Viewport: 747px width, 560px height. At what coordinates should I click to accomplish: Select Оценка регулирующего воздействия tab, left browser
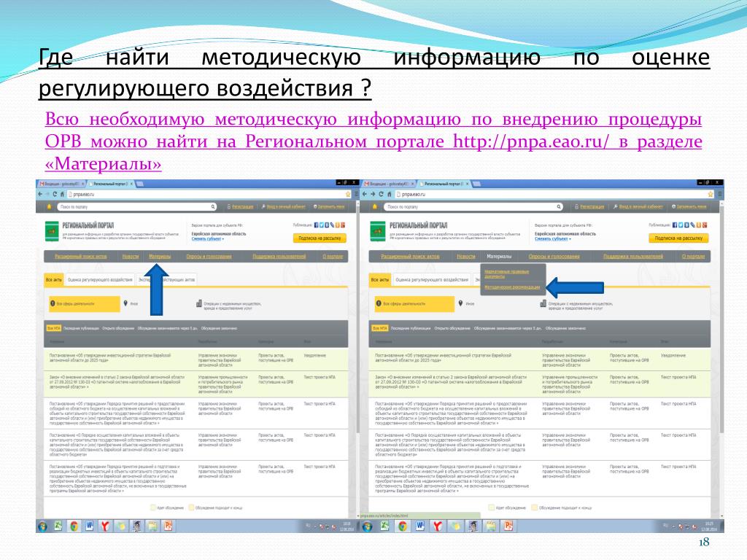[99, 279]
